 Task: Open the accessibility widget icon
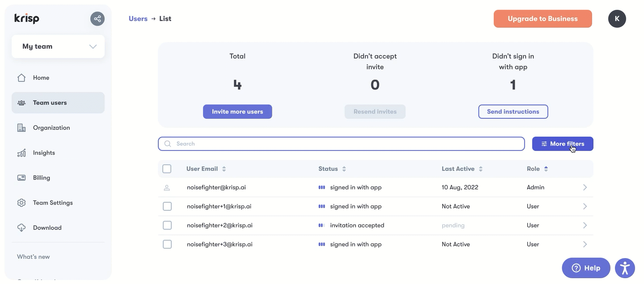pyautogui.click(x=625, y=268)
